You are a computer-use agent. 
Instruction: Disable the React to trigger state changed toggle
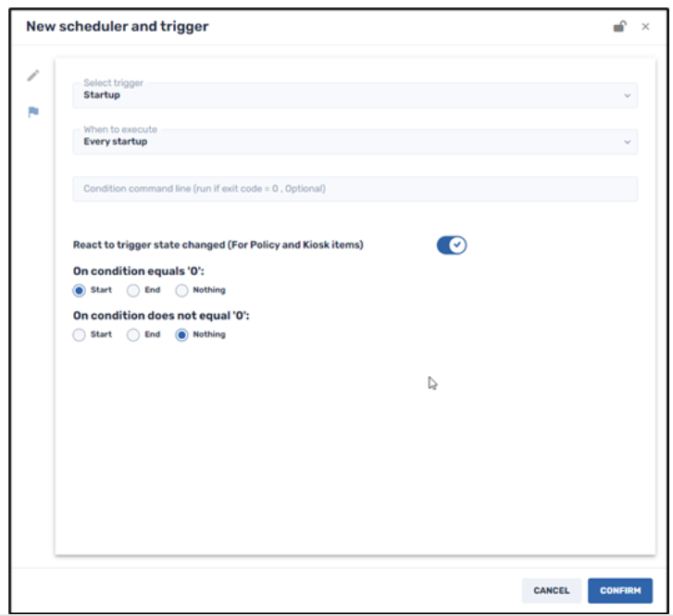pos(452,245)
